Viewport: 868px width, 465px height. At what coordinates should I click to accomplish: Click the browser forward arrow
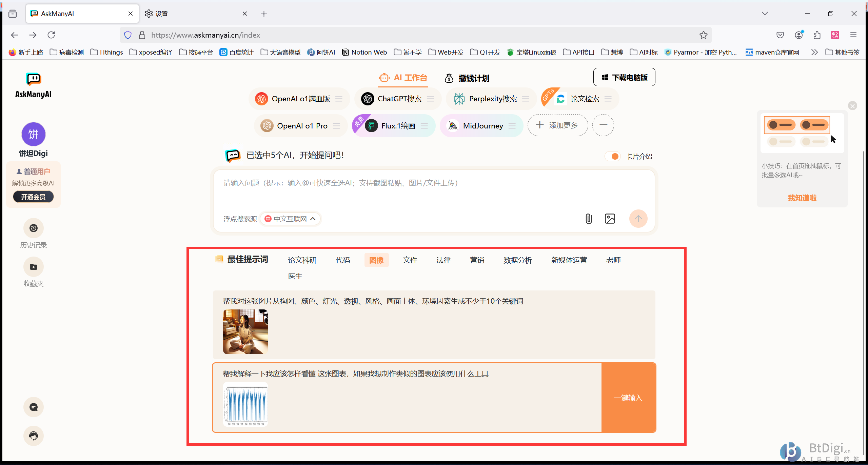pos(33,35)
